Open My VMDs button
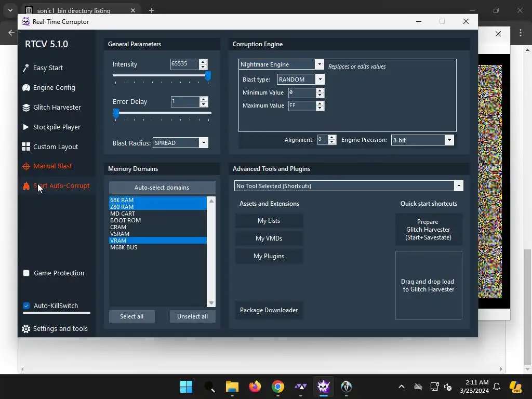 coord(269,238)
